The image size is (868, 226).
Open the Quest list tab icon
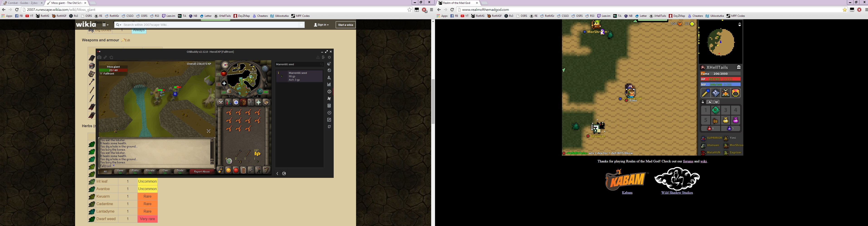(236, 102)
